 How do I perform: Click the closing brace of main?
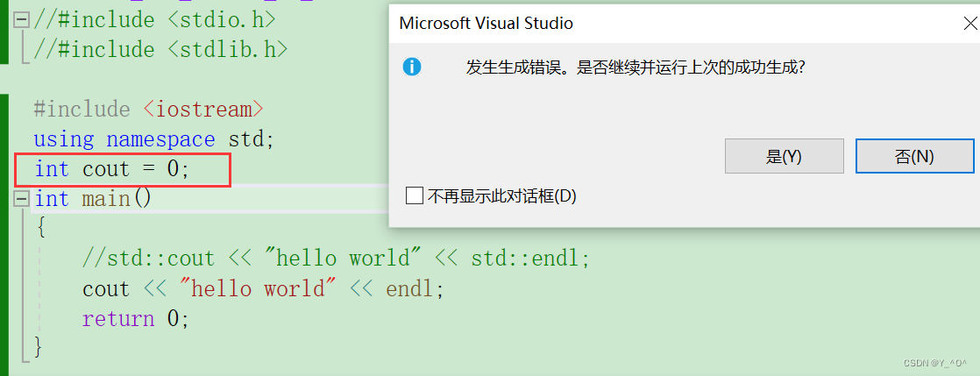(38, 348)
